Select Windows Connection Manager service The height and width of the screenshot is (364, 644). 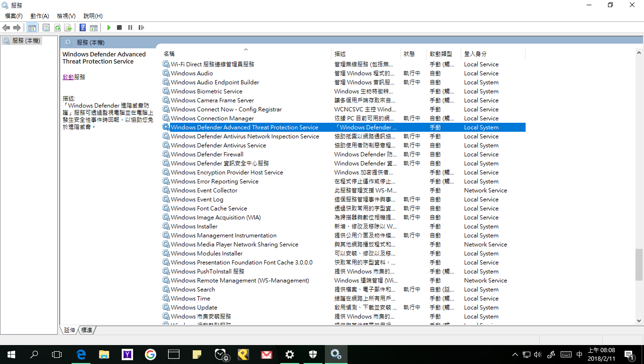pyautogui.click(x=343, y=118)
